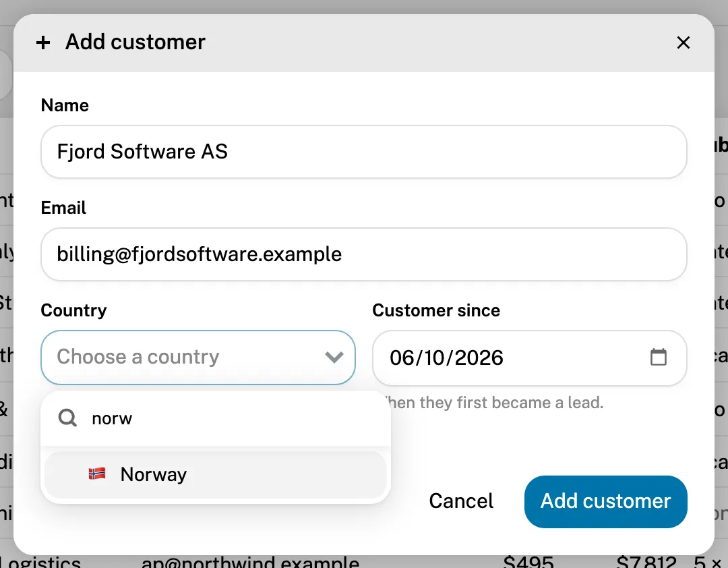The width and height of the screenshot is (728, 568).
Task: Click the Norway flag icon
Action: (97, 474)
